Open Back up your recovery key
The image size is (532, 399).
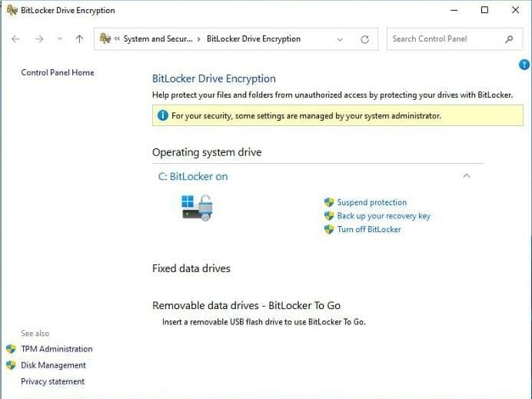[x=383, y=216]
